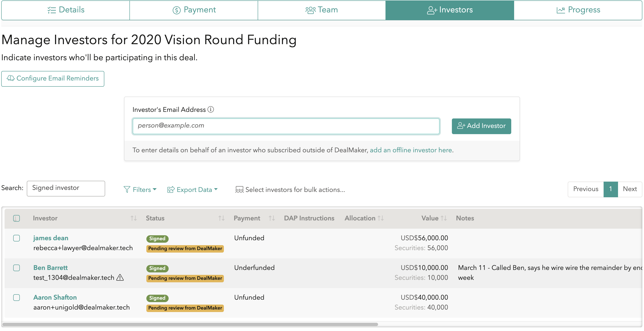This screenshot has height=331, width=644.
Task: Tick the select-all header checkbox
Action: [16, 218]
